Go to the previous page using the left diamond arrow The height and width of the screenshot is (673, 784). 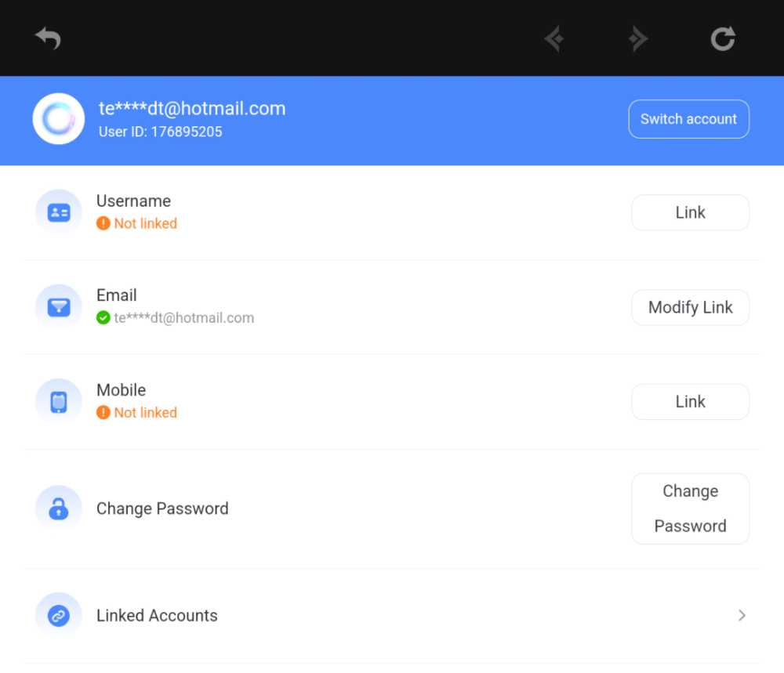click(554, 38)
